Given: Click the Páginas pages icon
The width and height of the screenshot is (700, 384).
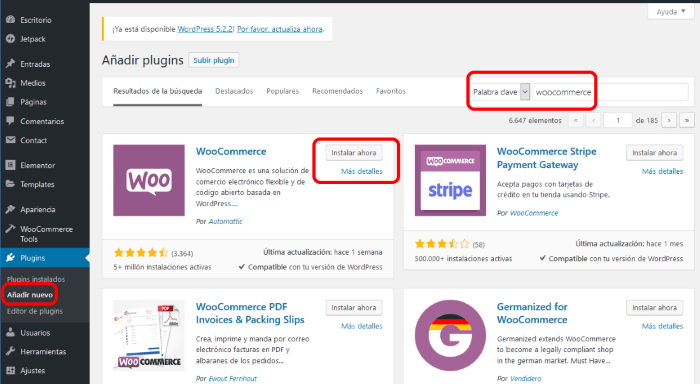Looking at the screenshot, I should (x=11, y=102).
